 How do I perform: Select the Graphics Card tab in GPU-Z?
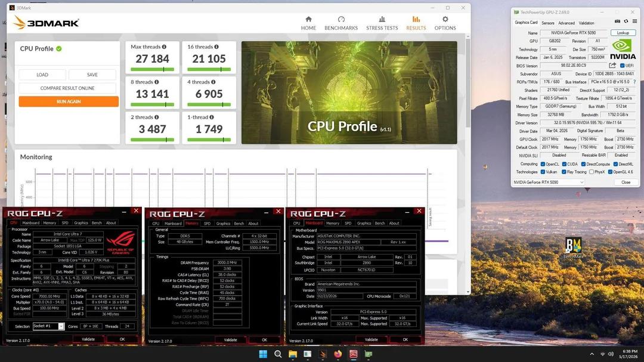click(526, 23)
